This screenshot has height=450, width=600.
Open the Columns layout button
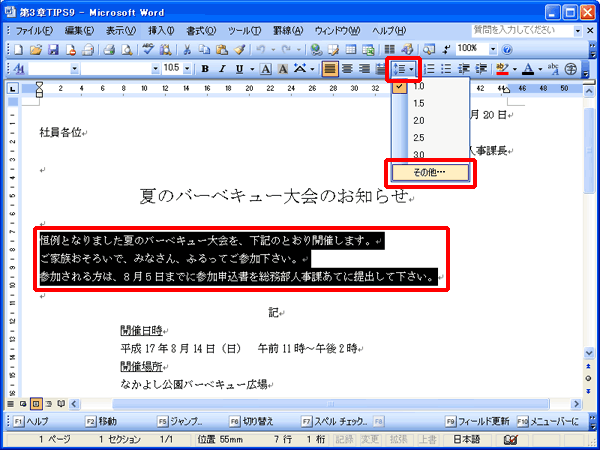[x=390, y=49]
